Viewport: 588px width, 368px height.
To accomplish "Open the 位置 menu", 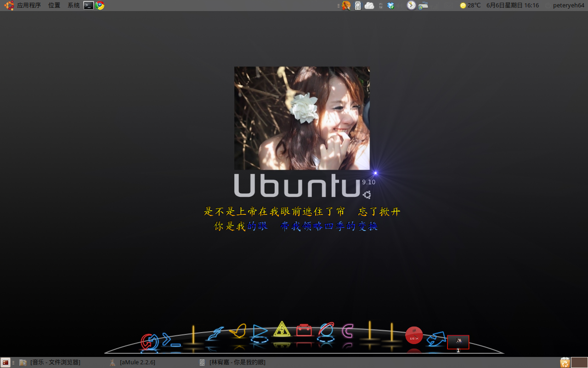I will pos(54,6).
